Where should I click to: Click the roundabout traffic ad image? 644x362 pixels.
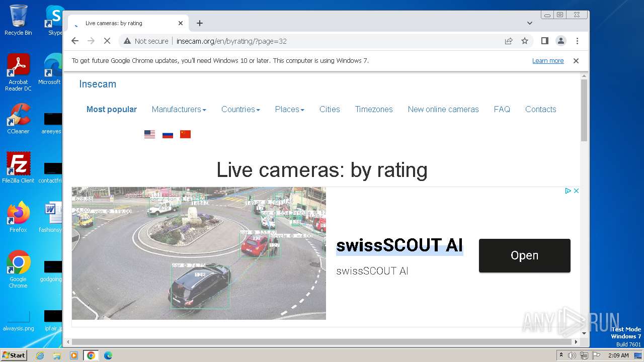(199, 253)
